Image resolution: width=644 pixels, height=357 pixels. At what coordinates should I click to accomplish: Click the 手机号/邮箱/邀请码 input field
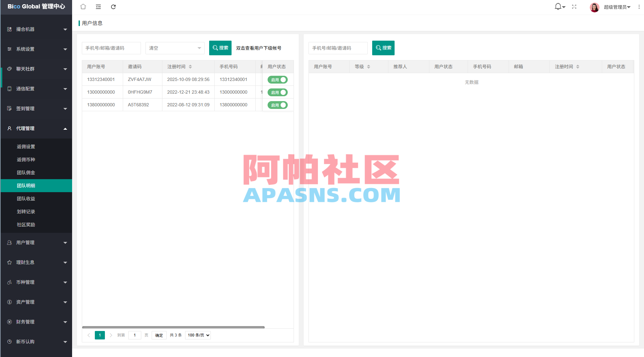pyautogui.click(x=111, y=48)
